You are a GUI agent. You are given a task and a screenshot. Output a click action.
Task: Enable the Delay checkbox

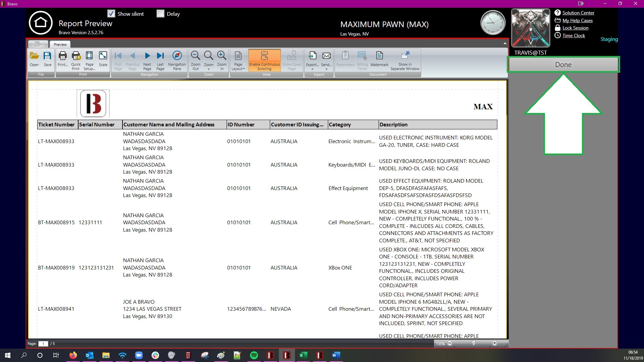click(160, 14)
